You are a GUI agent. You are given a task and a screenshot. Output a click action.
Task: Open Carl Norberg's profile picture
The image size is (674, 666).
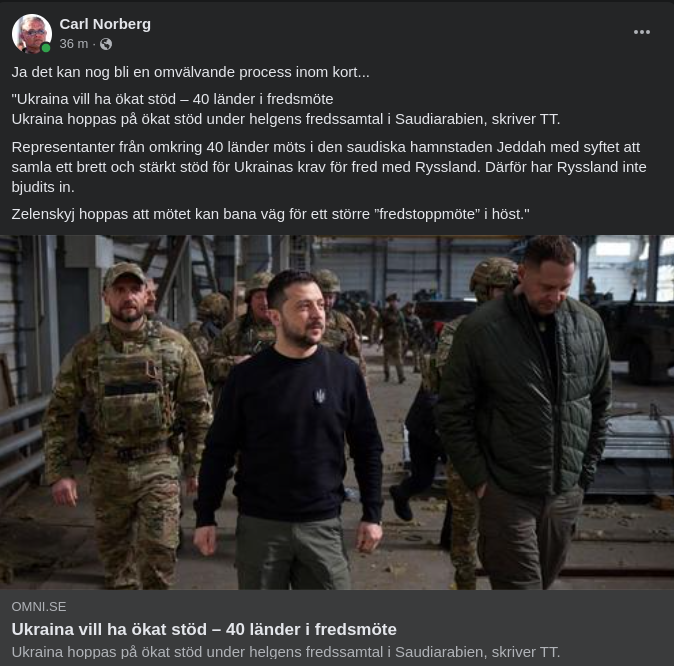click(x=31, y=33)
